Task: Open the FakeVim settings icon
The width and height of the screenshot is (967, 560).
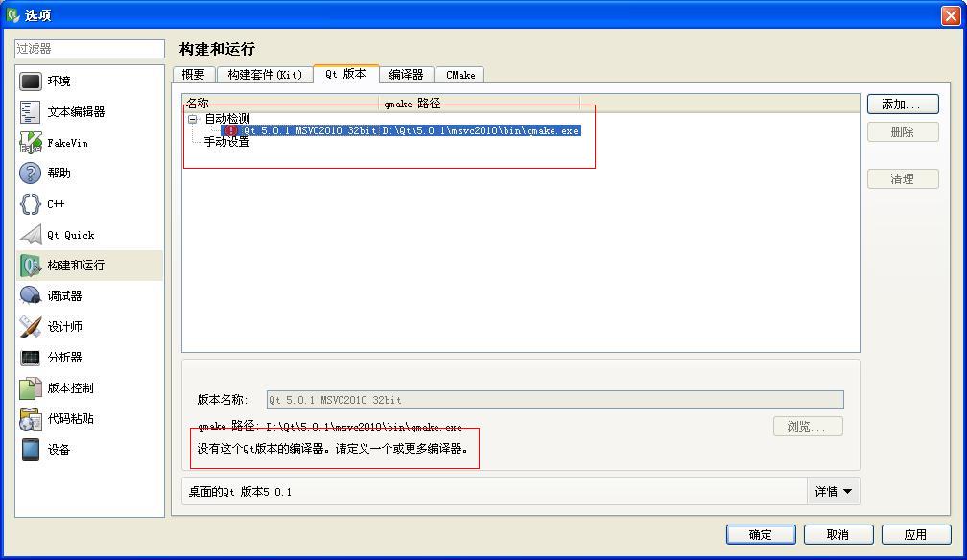Action: [x=31, y=143]
